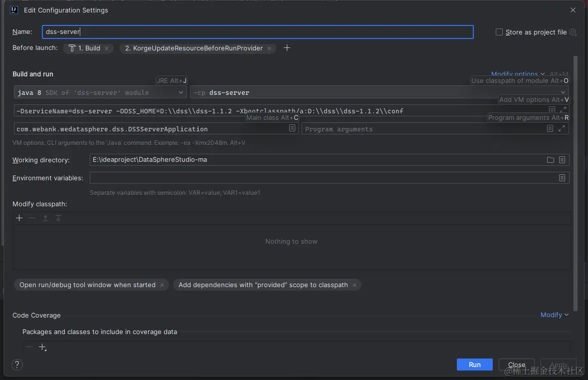Screen dimensions: 588x380
Task: Click the Build and run heading
Action: point(32,74)
